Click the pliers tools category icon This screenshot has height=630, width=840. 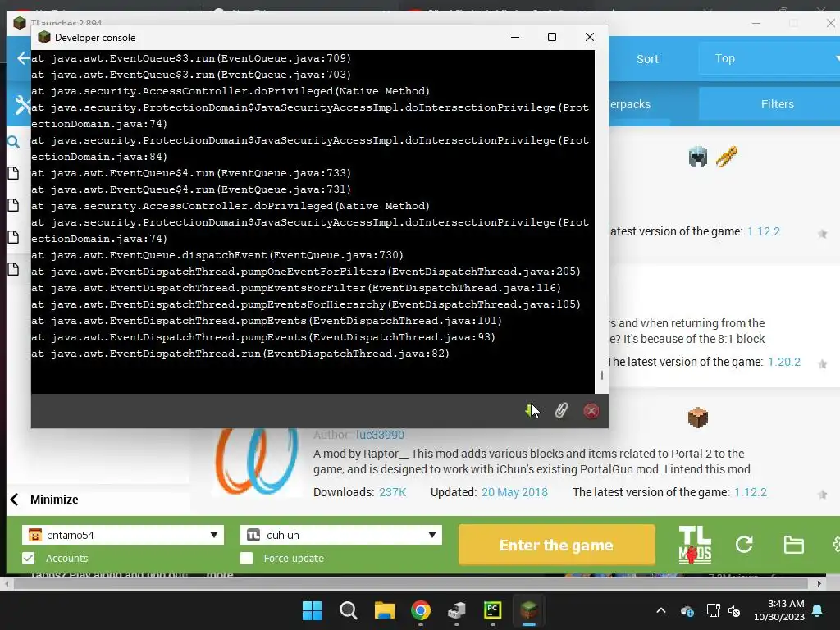tap(727, 157)
